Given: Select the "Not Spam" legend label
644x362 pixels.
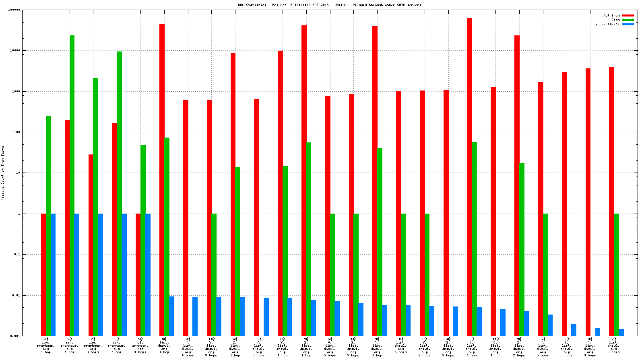Looking at the screenshot, I should pos(611,15).
